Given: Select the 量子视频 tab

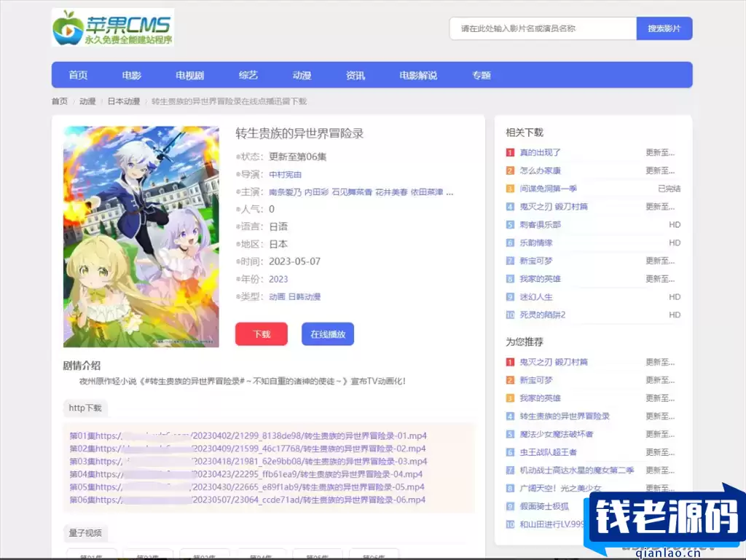Looking at the screenshot, I should tap(85, 533).
